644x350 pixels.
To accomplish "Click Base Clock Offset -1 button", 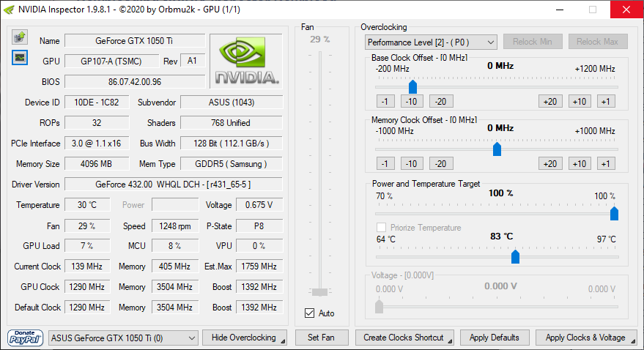I will click(385, 101).
